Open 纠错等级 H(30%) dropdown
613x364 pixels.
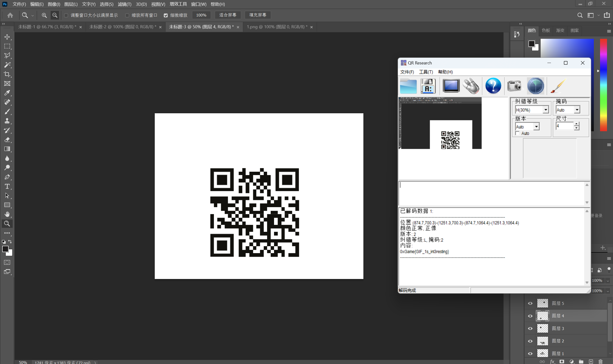point(545,110)
